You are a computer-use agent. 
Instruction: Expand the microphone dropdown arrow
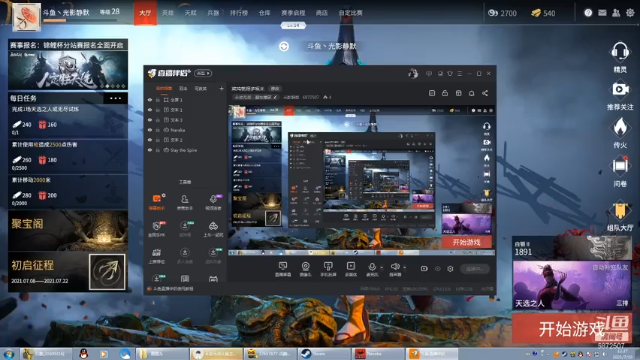(x=382, y=268)
